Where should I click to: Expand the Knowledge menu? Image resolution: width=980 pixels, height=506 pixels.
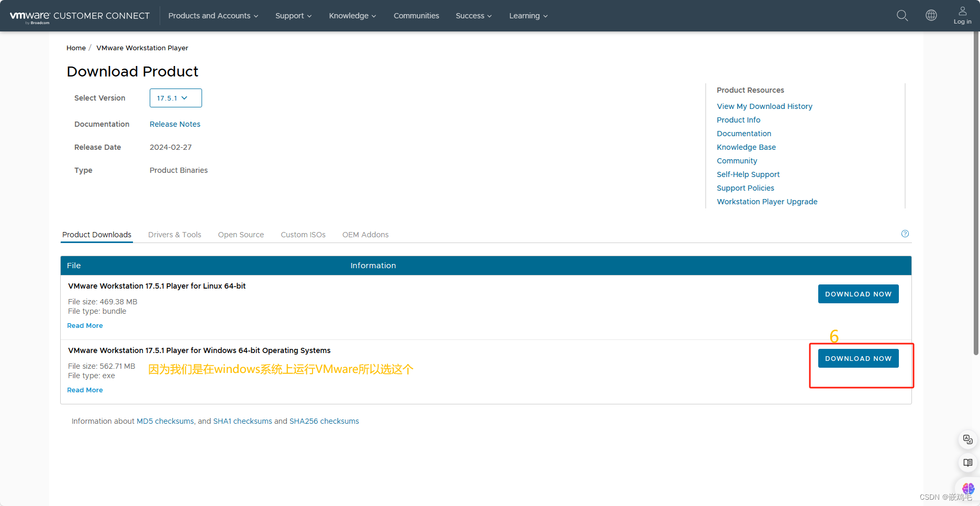tap(352, 16)
